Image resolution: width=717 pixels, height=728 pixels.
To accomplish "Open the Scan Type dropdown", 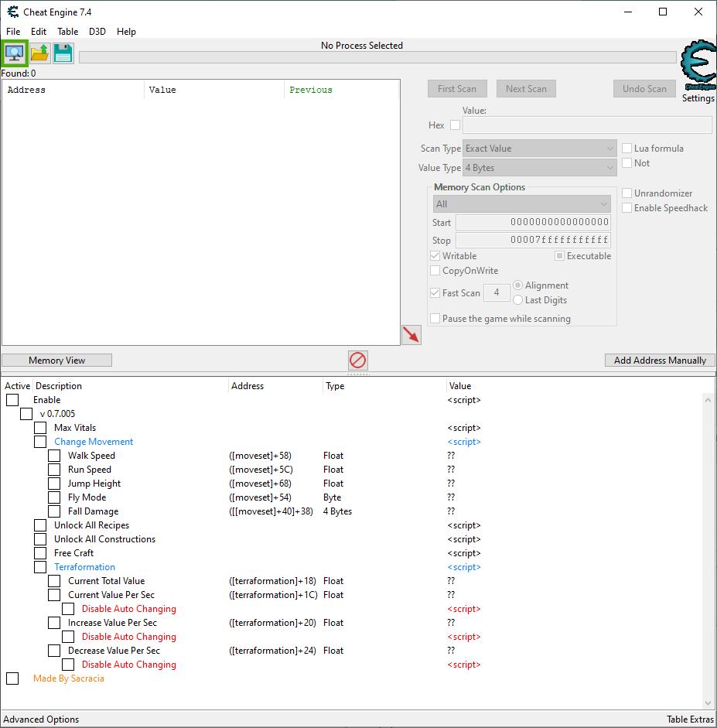I will [539, 149].
